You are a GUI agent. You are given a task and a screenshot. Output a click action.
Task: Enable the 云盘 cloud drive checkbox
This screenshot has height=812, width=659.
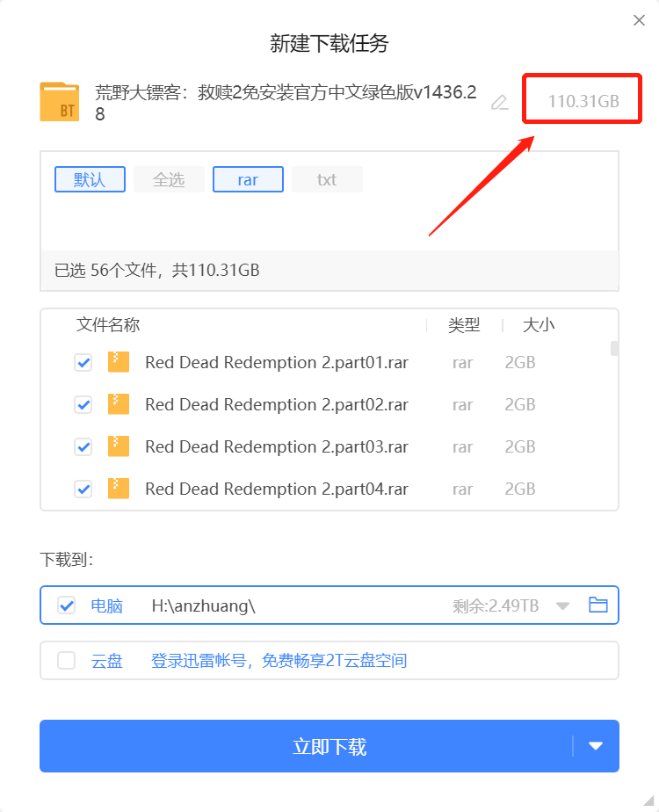click(x=66, y=660)
